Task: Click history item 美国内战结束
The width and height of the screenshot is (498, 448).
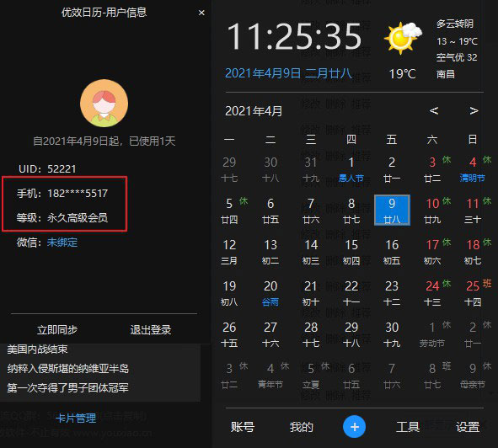Action: pos(37,349)
